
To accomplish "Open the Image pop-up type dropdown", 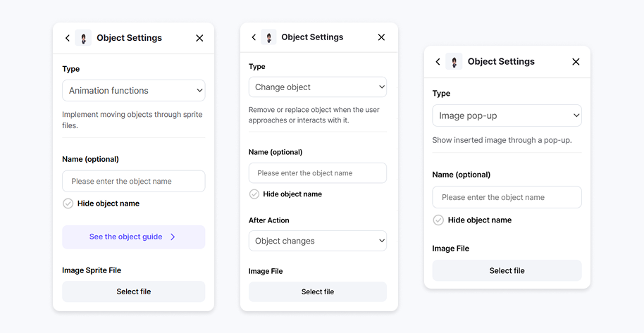I will point(507,115).
